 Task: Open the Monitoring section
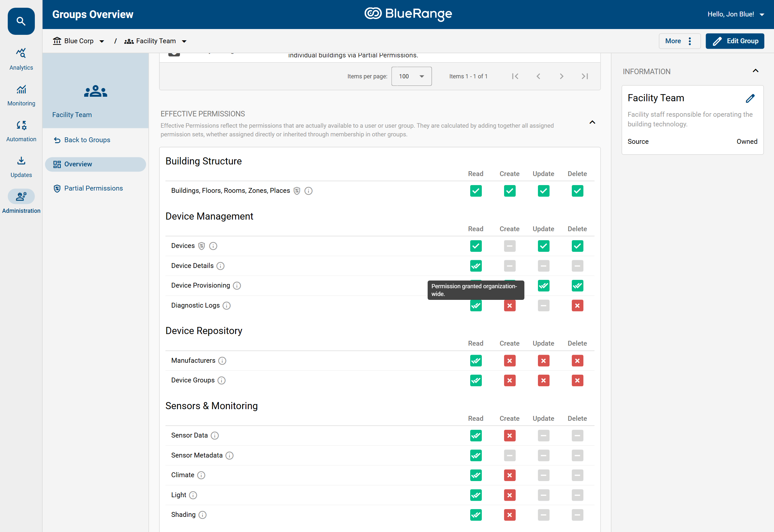tap(21, 95)
